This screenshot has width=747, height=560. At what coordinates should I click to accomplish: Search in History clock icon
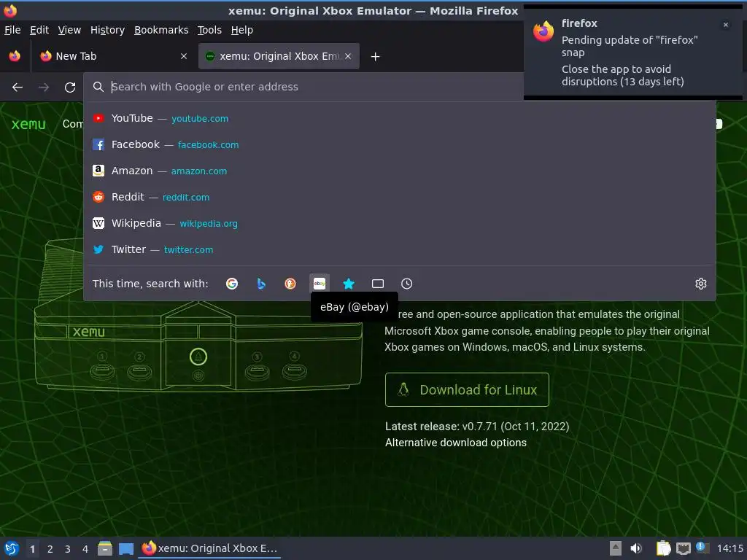click(x=407, y=284)
